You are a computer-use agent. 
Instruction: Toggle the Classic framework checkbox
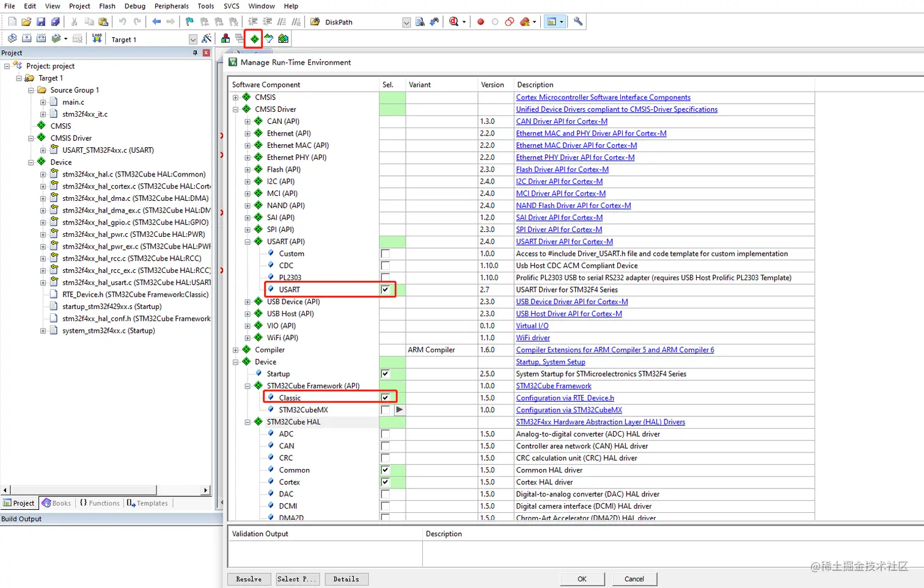(385, 397)
